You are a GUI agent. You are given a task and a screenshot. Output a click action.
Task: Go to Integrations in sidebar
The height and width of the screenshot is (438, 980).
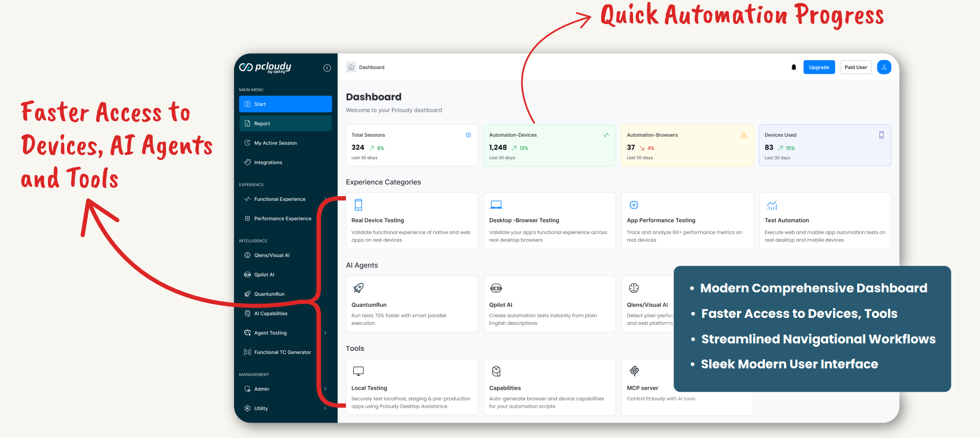click(x=268, y=163)
